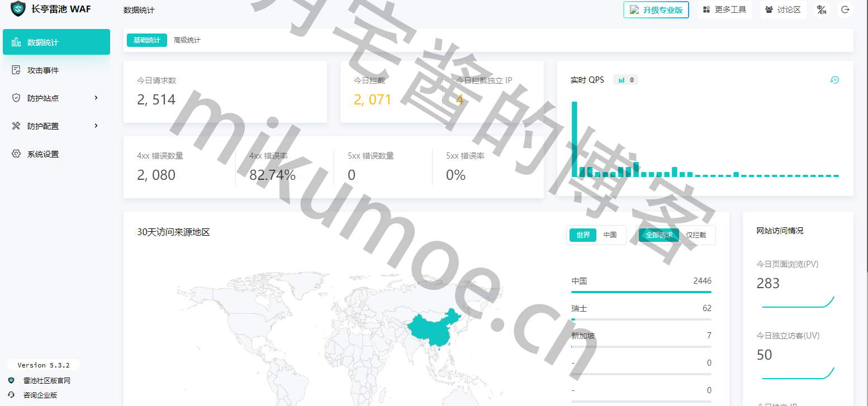The width and height of the screenshot is (868, 406).
Task: Open 更多工具 button
Action: 725,9
